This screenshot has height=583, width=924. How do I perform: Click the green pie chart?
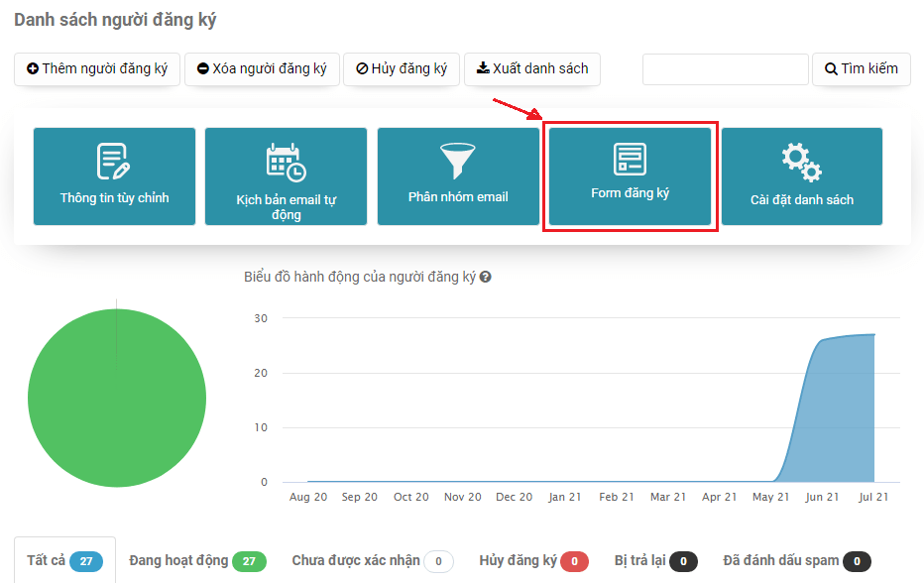click(116, 399)
